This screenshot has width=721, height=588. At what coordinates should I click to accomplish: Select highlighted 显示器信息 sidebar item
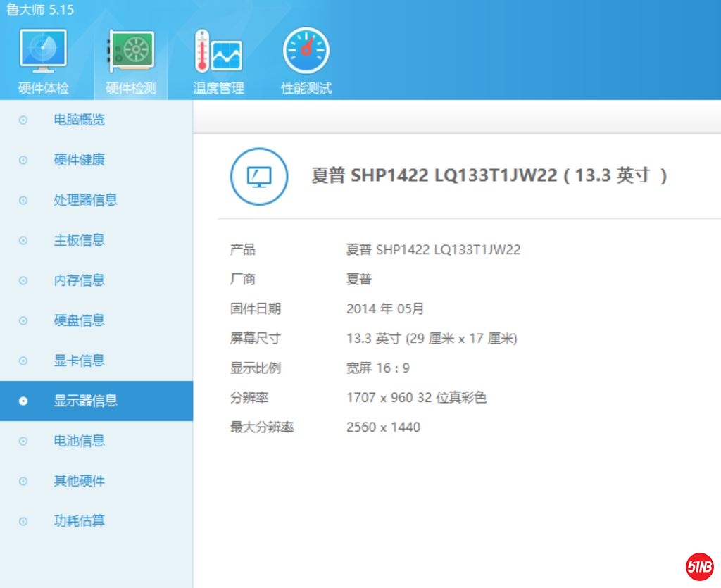tap(85, 401)
